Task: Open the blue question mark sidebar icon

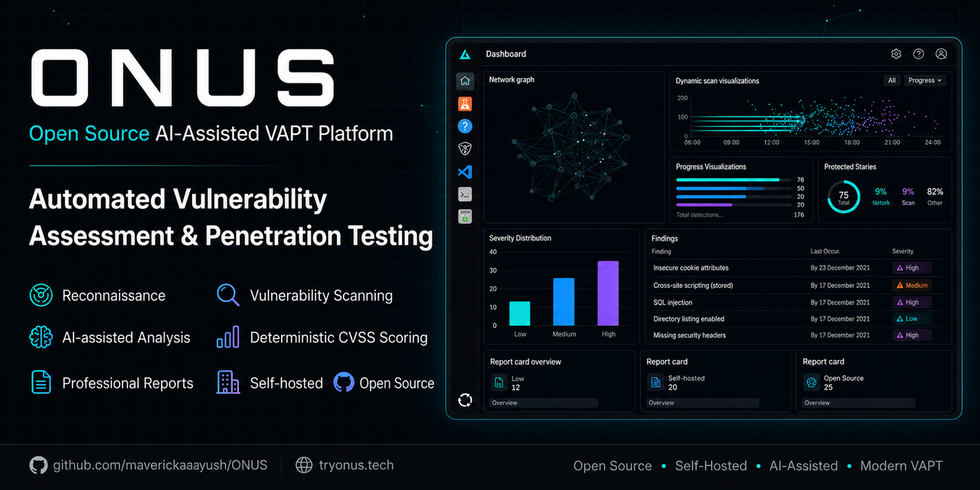Action: pos(465,126)
